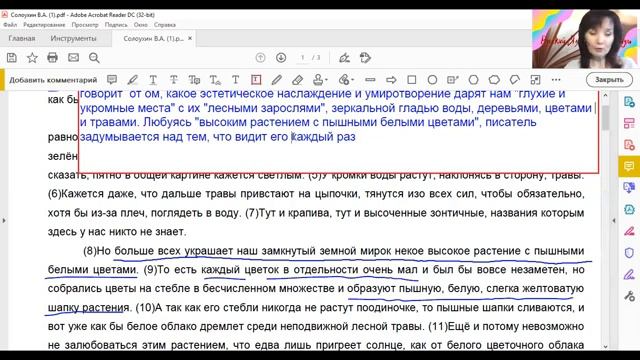The width and height of the screenshot is (640, 360).
Task: Select the line drawing tool
Action: click(x=370, y=80)
